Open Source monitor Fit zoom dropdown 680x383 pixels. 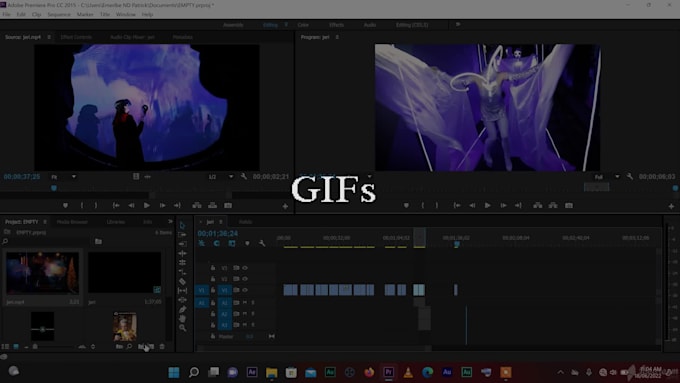click(x=63, y=177)
